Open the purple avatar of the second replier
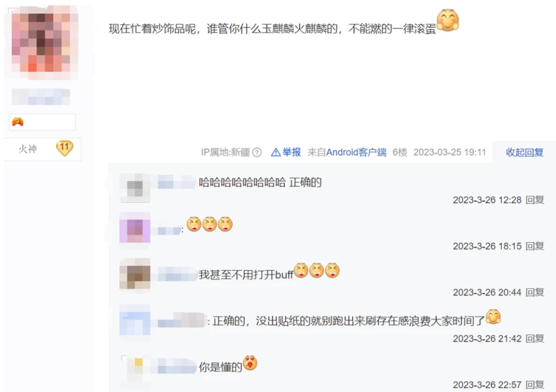The height and width of the screenshot is (392, 556). [135, 227]
